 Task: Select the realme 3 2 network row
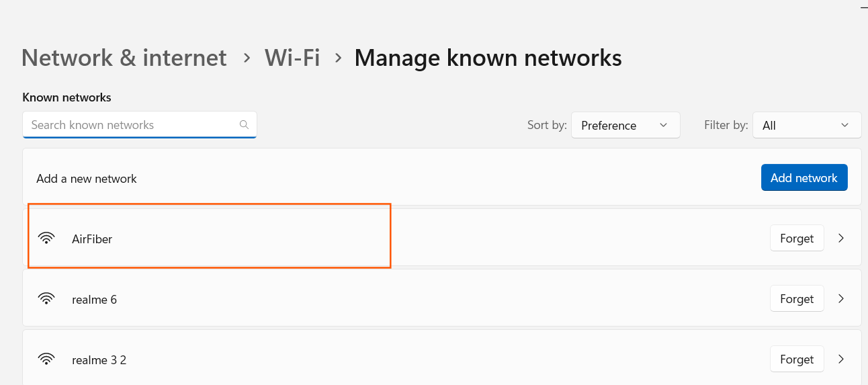click(442, 357)
